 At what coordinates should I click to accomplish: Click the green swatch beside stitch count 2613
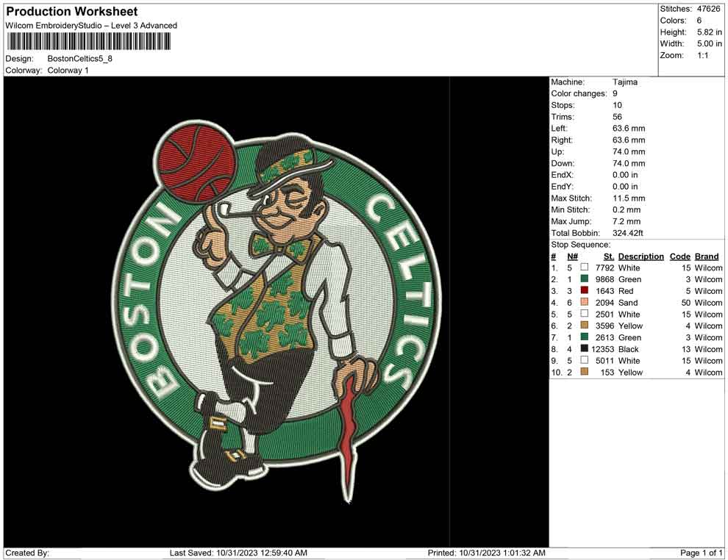(x=585, y=337)
